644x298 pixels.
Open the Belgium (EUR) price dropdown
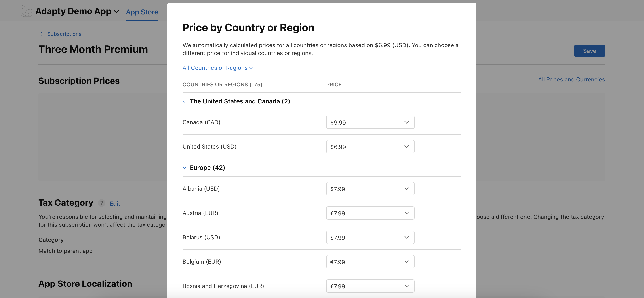click(370, 262)
